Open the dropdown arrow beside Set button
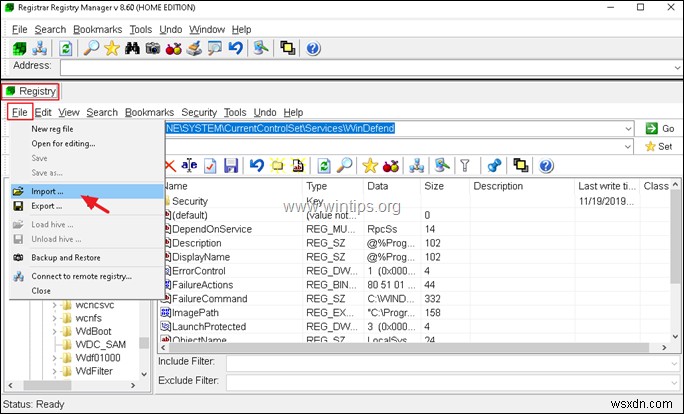The height and width of the screenshot is (414, 684). pyautogui.click(x=628, y=147)
